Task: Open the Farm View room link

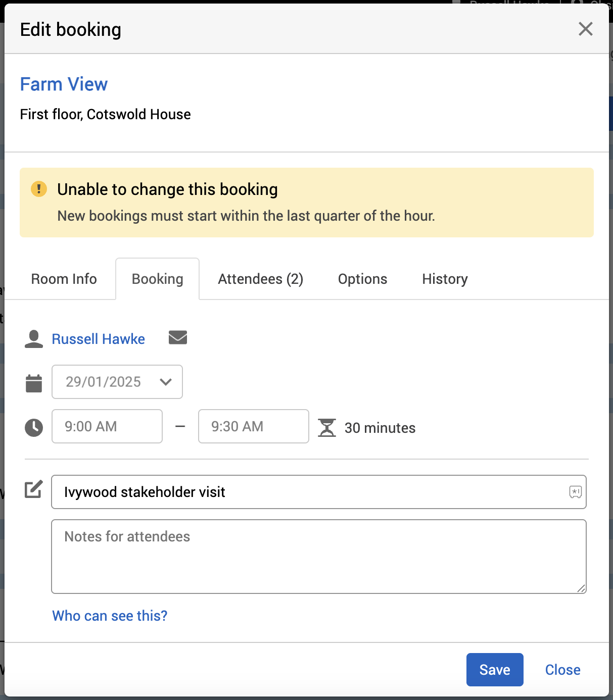Action: click(64, 84)
